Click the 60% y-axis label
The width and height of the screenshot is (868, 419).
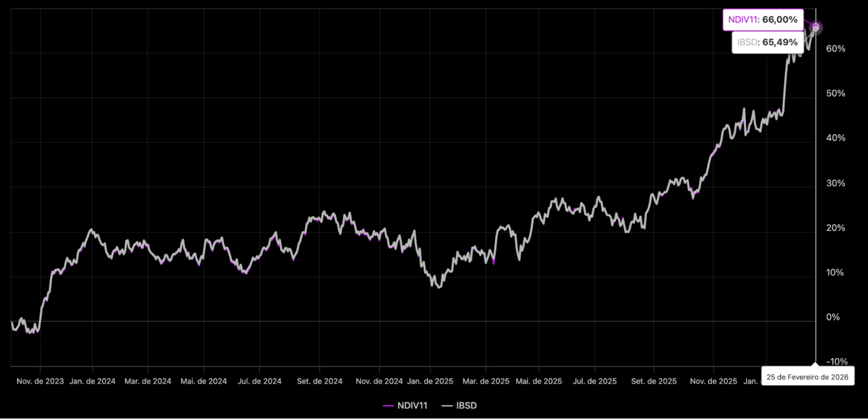pos(835,49)
